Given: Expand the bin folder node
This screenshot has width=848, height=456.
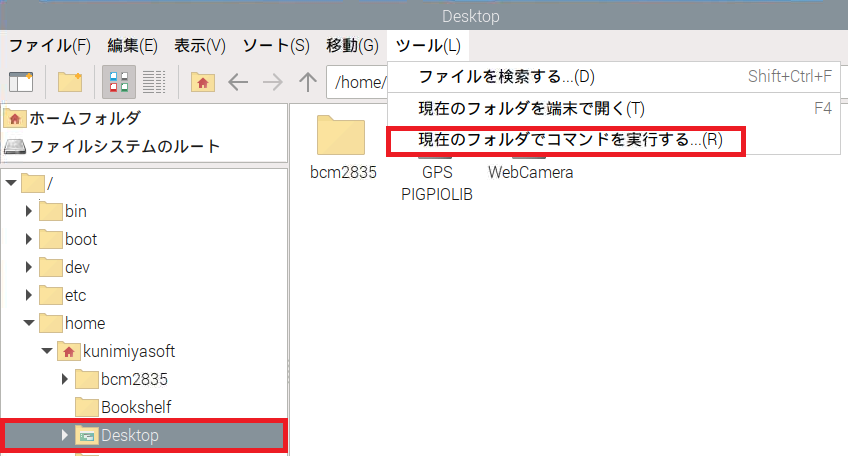Looking at the screenshot, I should (29, 211).
